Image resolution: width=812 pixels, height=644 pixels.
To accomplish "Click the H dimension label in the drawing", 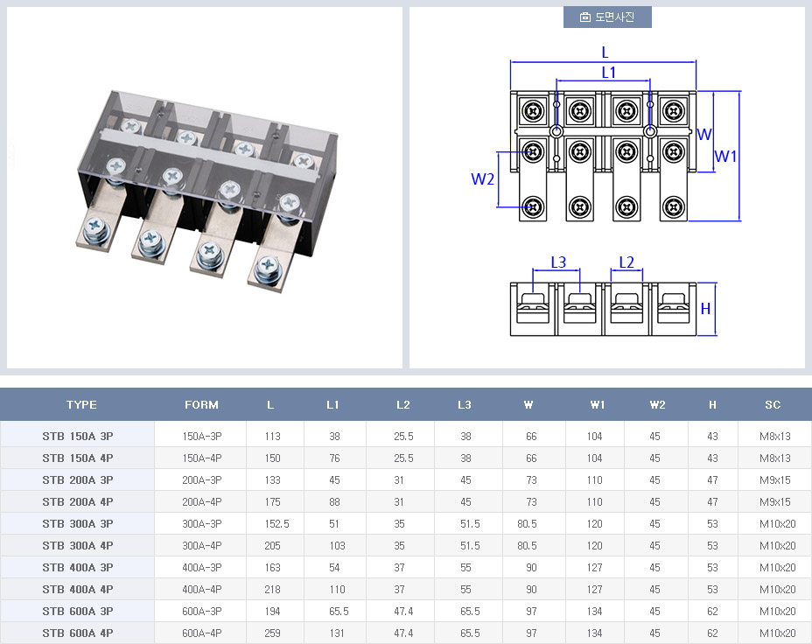I will [x=705, y=309].
